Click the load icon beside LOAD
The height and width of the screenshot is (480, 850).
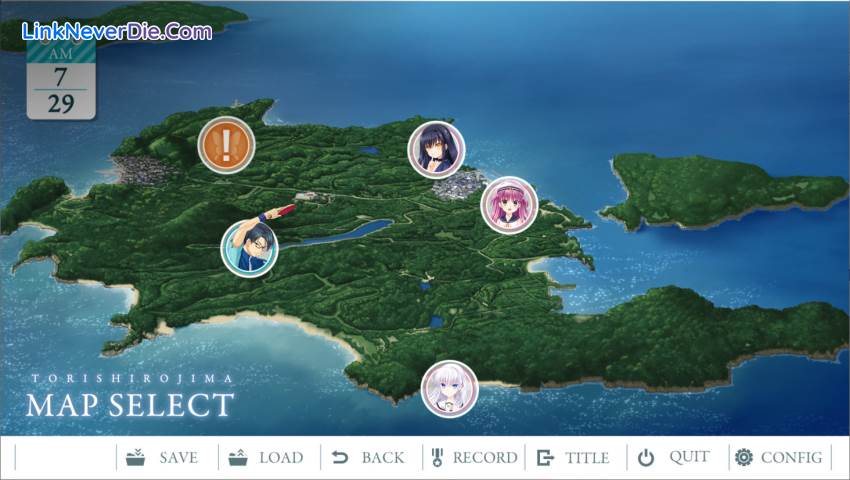point(237,458)
